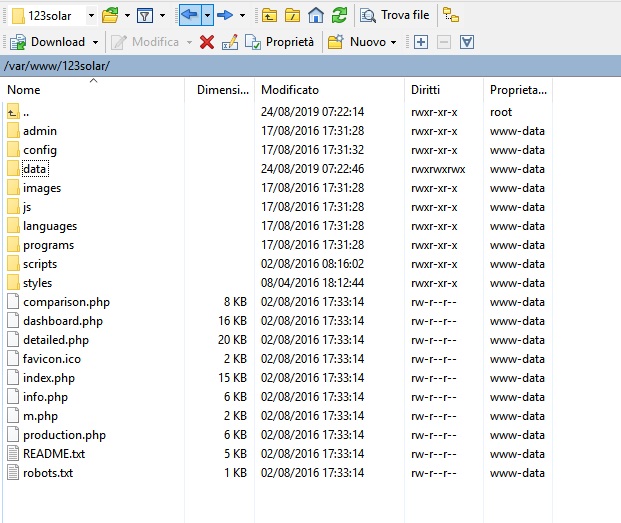621x523 pixels.
Task: Sort by Proprieta... column header
Action: 518,90
